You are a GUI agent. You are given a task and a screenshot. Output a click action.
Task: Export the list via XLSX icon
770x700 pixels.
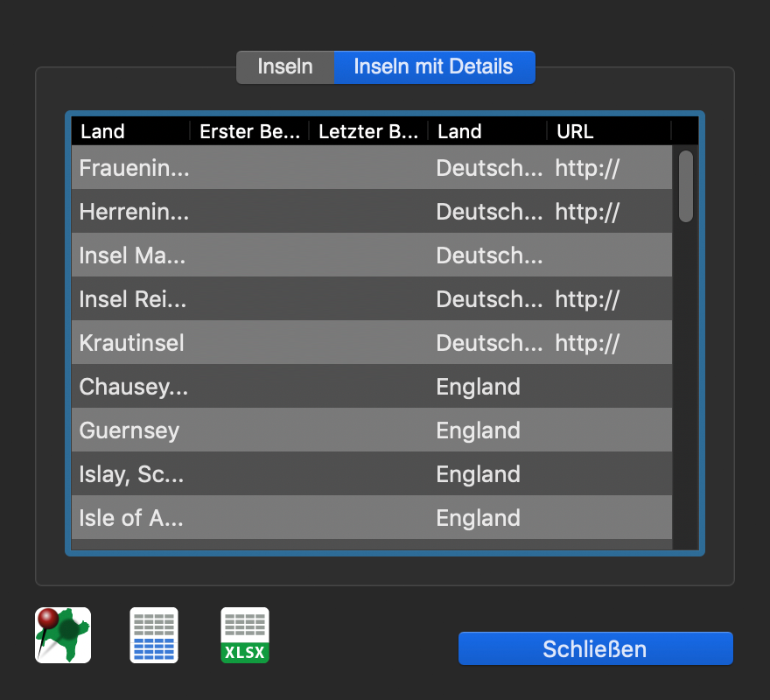[x=244, y=635]
